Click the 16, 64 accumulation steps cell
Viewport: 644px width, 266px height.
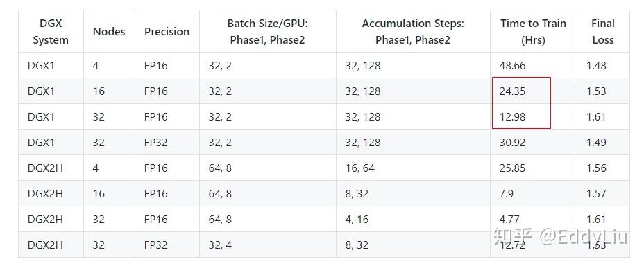tap(360, 168)
